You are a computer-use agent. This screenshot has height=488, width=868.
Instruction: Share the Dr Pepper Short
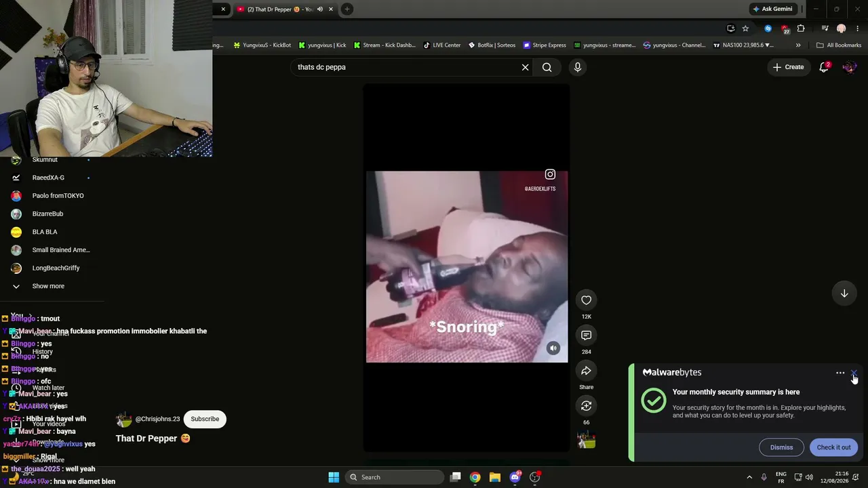click(x=587, y=371)
